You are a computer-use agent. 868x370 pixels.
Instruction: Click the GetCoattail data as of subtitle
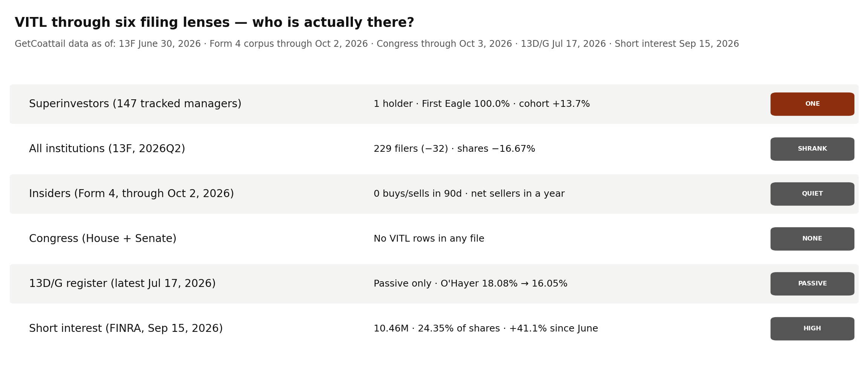tap(377, 44)
